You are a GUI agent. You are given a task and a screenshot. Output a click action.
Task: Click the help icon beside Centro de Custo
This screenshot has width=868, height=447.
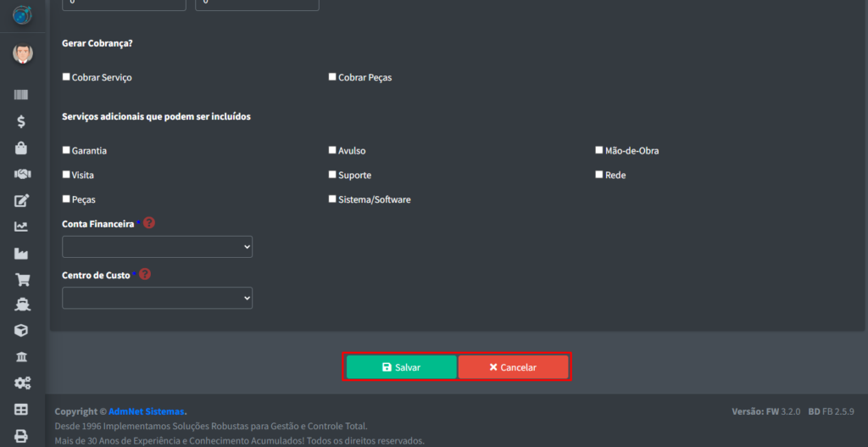coord(145,275)
